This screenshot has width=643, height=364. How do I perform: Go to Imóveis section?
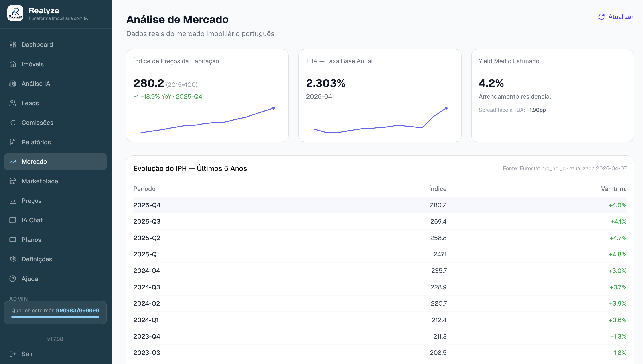click(x=55, y=64)
